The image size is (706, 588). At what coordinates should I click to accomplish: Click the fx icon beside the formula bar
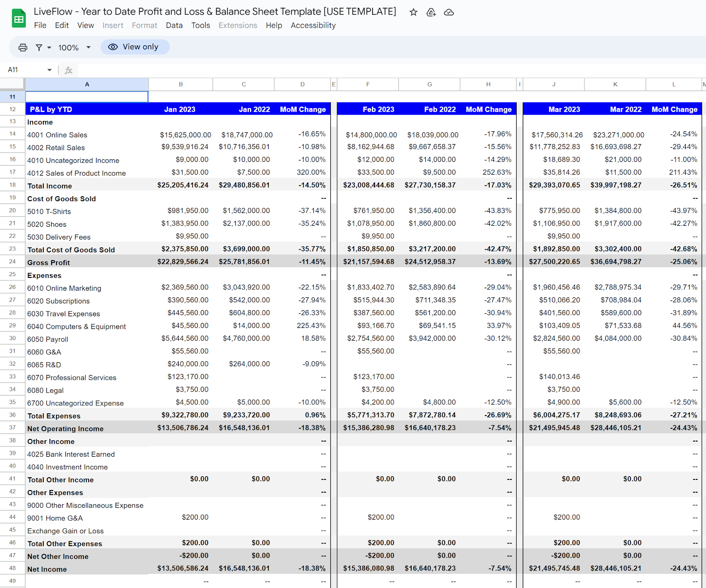coord(68,70)
